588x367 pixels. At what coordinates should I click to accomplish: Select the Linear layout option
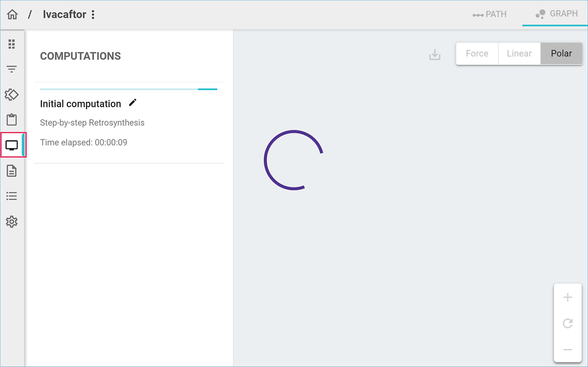click(x=519, y=54)
